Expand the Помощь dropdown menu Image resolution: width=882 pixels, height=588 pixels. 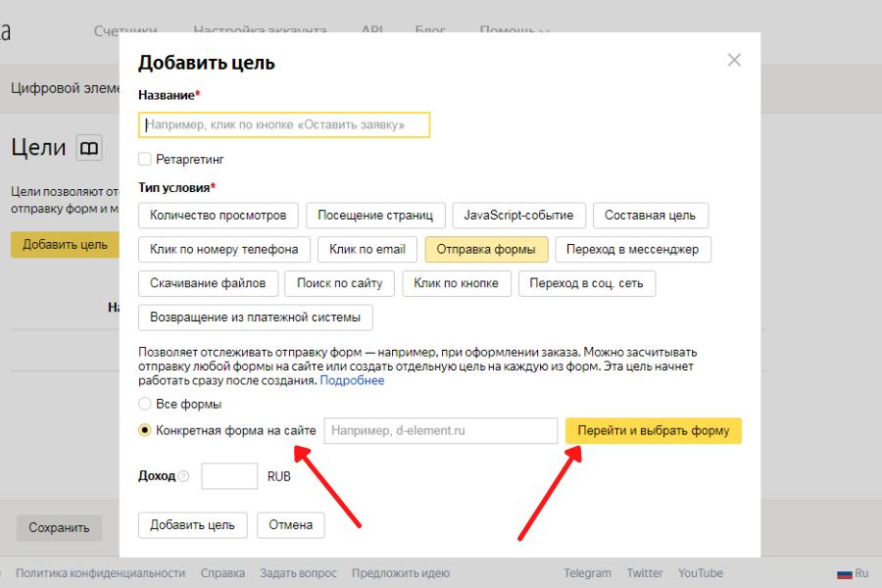514,30
